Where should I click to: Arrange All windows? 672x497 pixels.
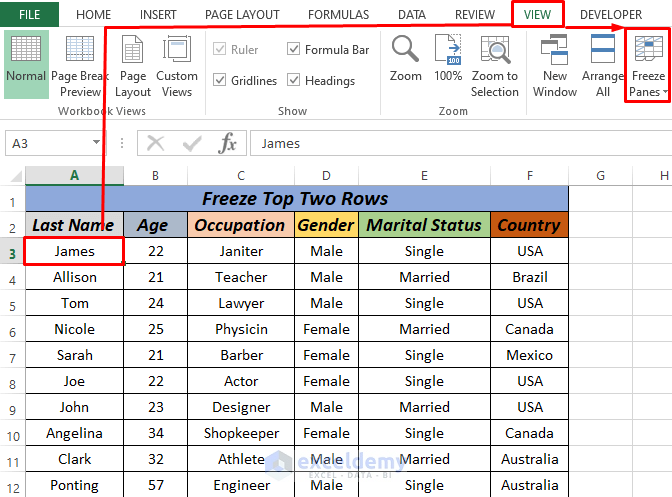[x=603, y=64]
